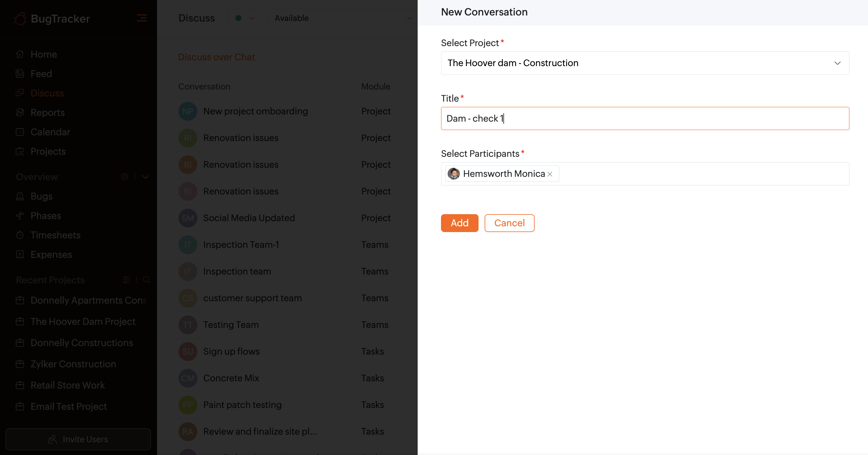The width and height of the screenshot is (868, 455).
Task: Click the Bugs sidebar icon
Action: tap(20, 196)
